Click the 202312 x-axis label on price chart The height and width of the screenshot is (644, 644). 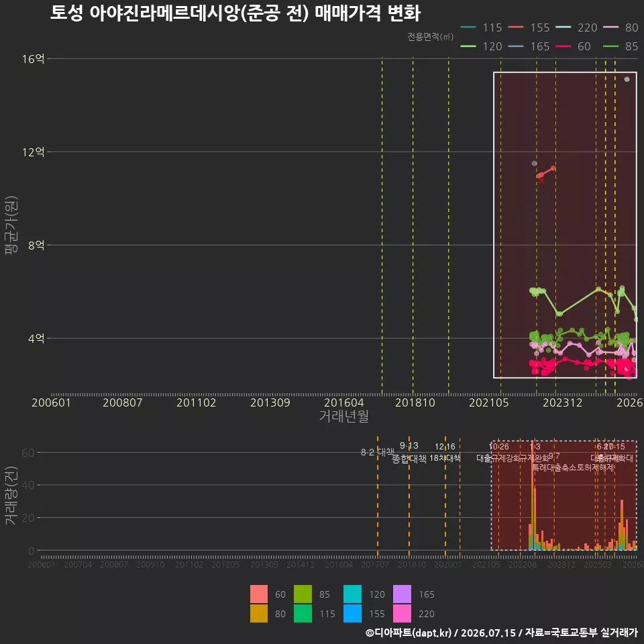563,402
